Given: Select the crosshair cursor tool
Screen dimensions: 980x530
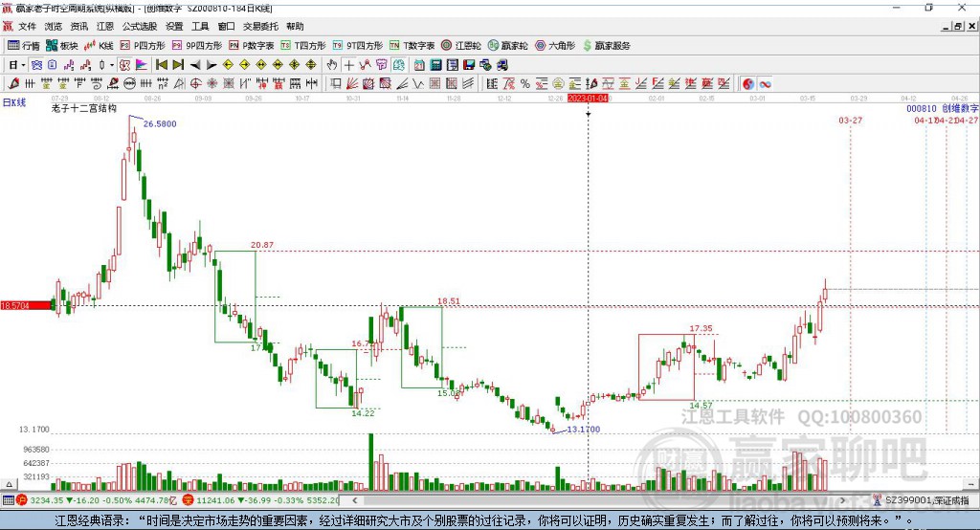Looking at the screenshot, I should click(x=348, y=65).
